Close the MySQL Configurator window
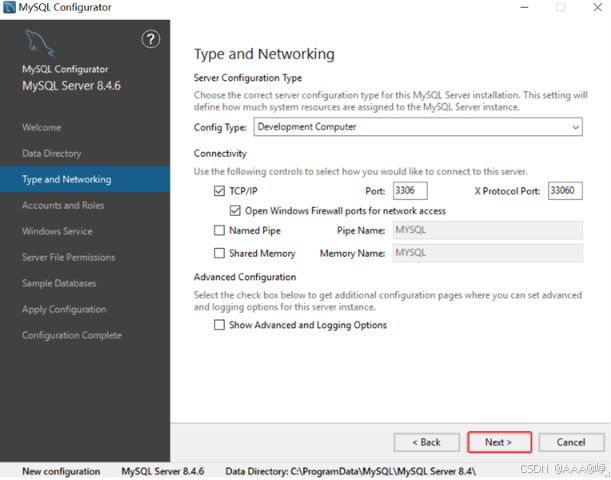The width and height of the screenshot is (611, 480). tap(598, 7)
